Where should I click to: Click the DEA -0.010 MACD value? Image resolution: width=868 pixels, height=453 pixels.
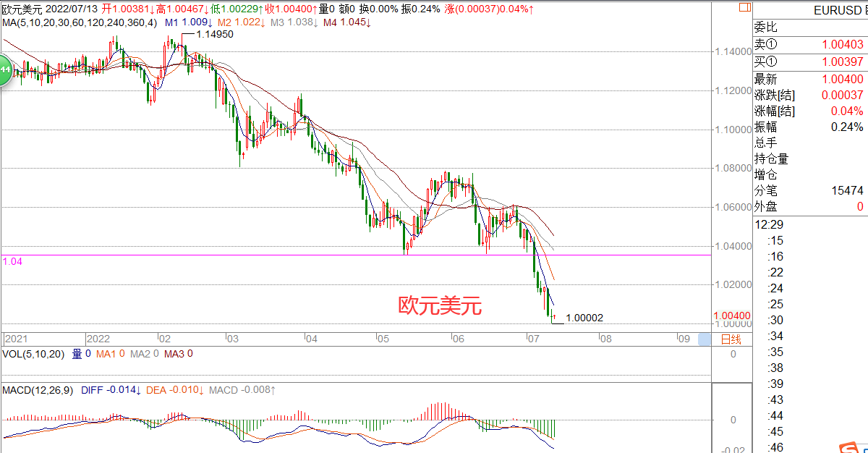click(x=176, y=390)
